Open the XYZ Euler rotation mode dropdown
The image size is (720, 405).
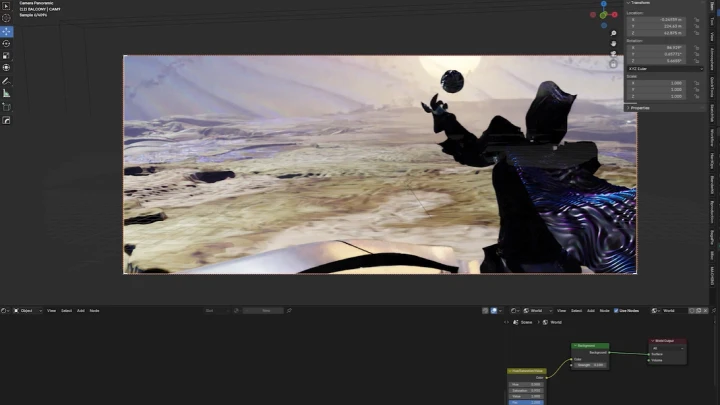pyautogui.click(x=665, y=69)
